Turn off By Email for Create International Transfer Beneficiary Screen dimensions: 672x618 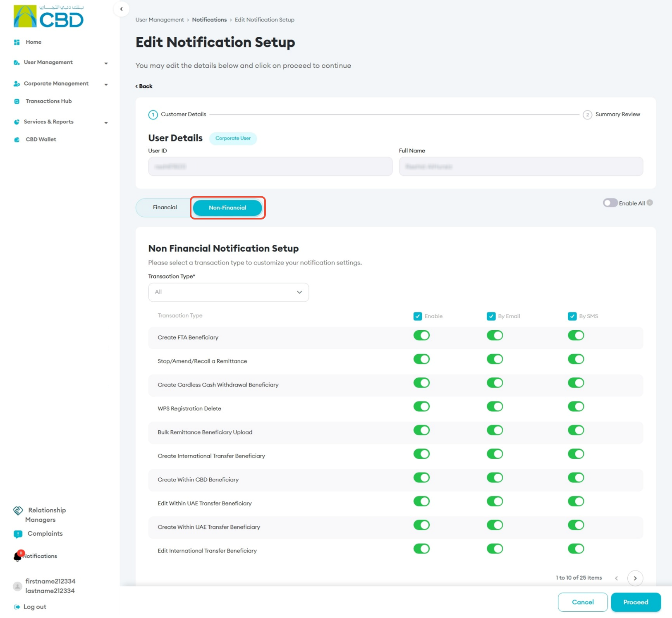pyautogui.click(x=495, y=454)
